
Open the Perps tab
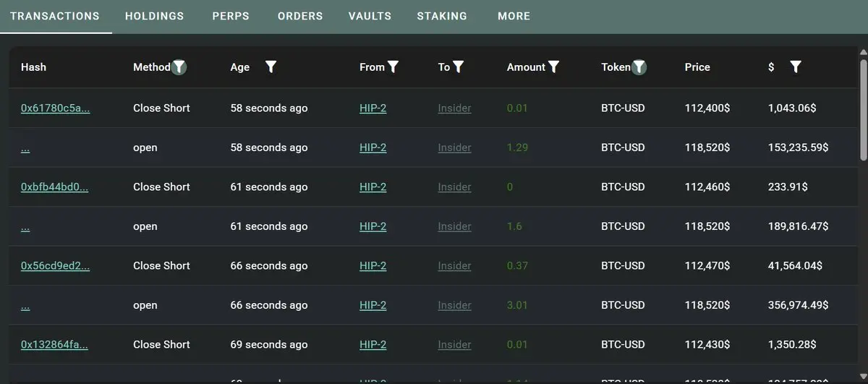(x=231, y=16)
